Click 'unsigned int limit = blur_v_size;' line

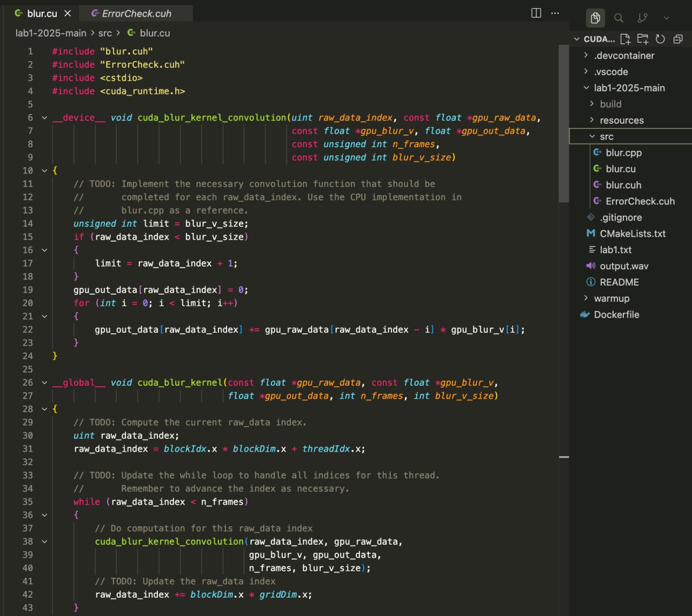161,224
